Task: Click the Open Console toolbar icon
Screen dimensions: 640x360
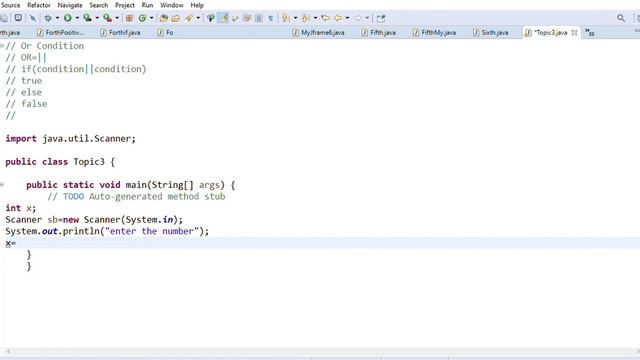Action: click(18, 18)
